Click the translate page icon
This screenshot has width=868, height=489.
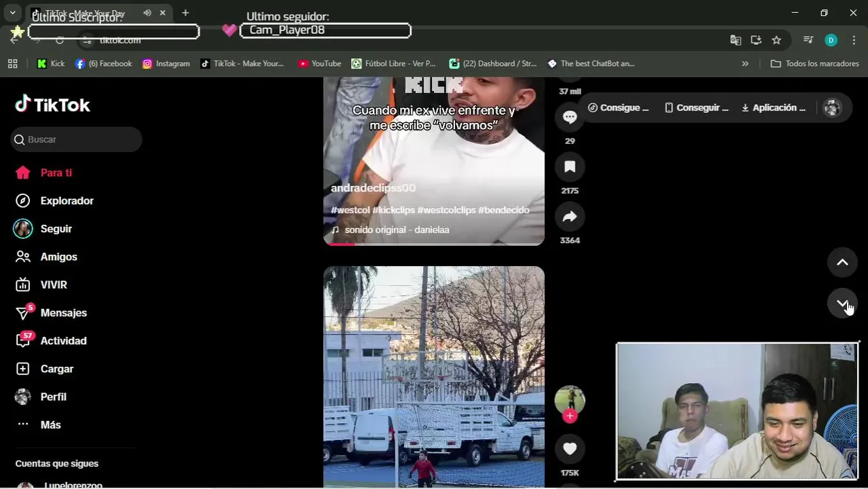pyautogui.click(x=736, y=40)
